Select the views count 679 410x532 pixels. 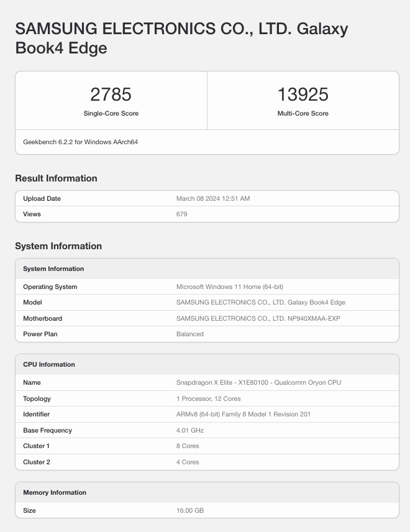182,214
